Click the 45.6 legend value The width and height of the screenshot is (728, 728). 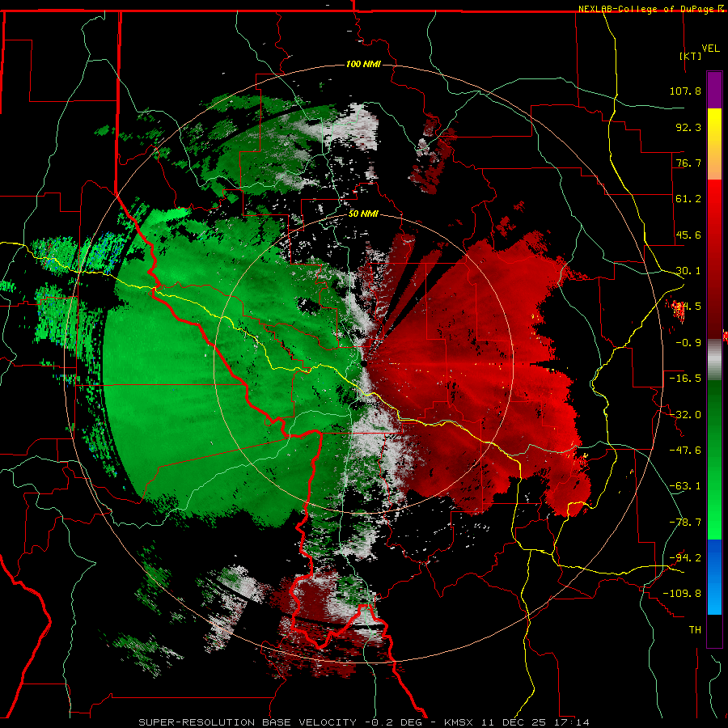(x=688, y=235)
